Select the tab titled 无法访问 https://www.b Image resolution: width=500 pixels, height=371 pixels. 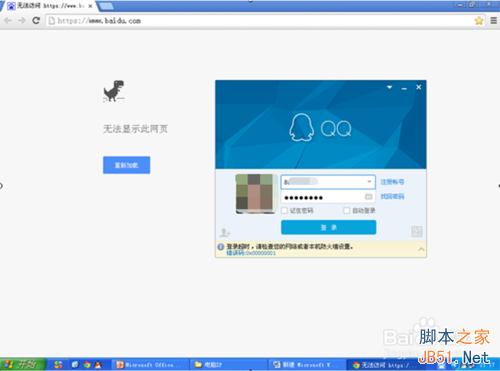point(49,6)
